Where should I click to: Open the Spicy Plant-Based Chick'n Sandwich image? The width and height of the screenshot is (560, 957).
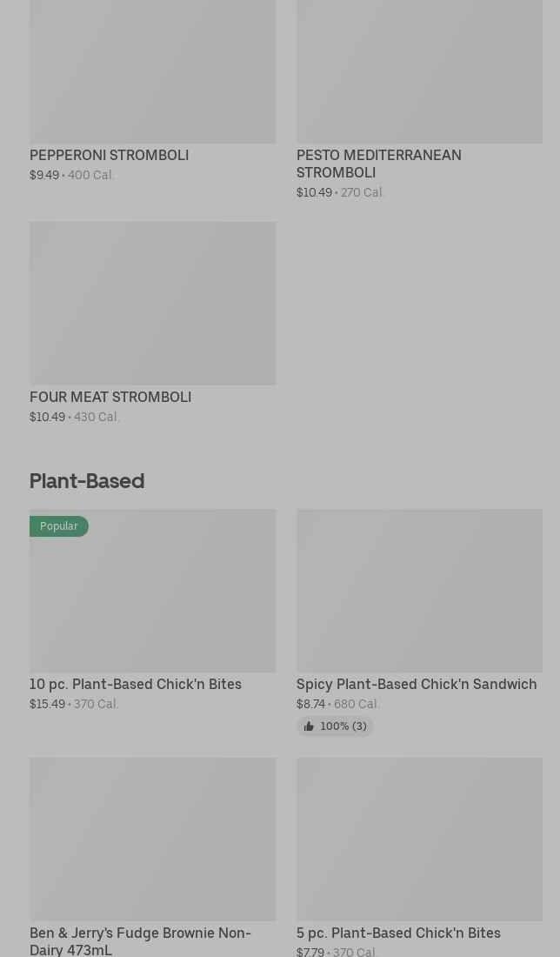coord(419,590)
